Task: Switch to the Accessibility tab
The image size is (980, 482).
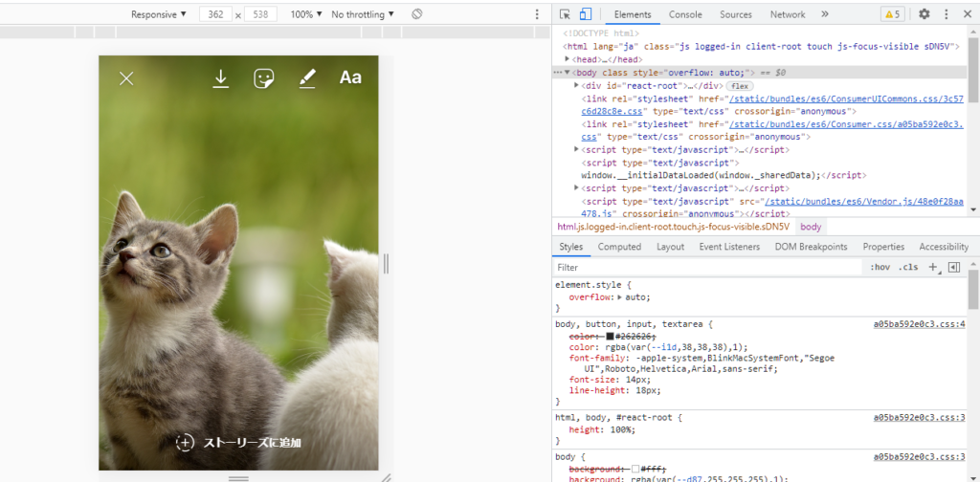Action: coord(944,247)
